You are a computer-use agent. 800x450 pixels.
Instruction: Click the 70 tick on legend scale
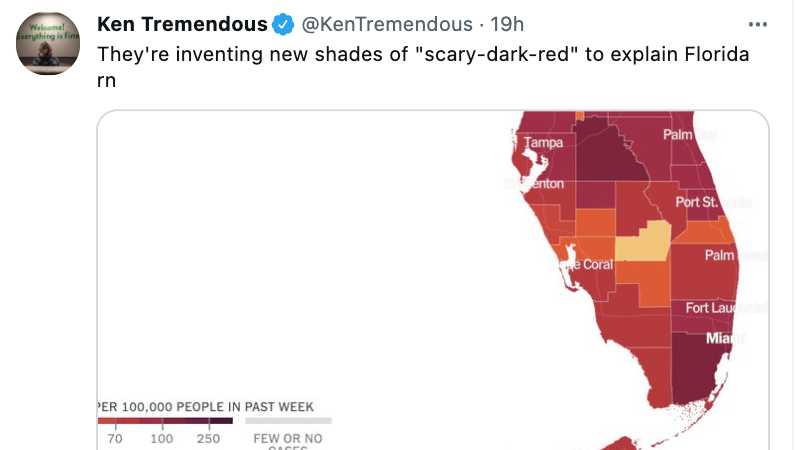click(115, 438)
